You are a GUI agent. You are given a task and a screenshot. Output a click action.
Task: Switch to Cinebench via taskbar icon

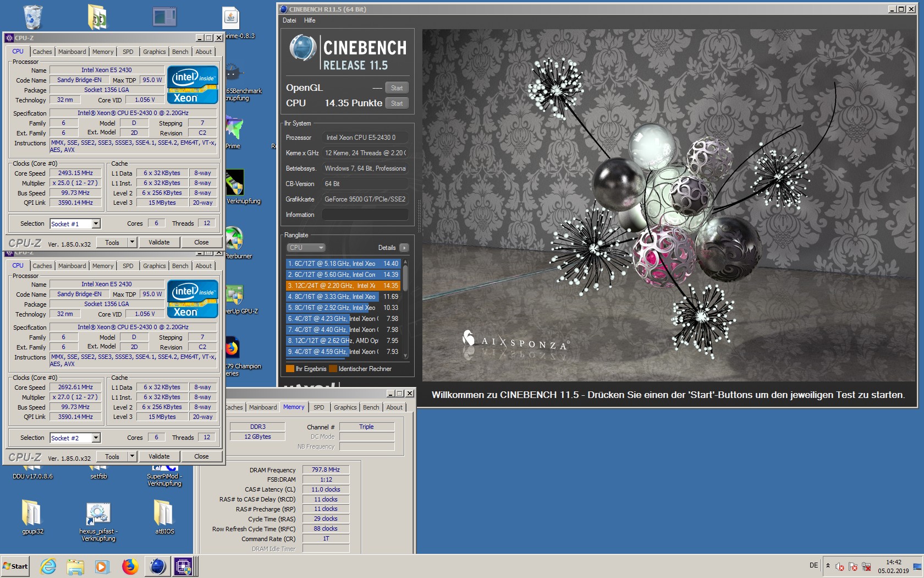click(158, 566)
